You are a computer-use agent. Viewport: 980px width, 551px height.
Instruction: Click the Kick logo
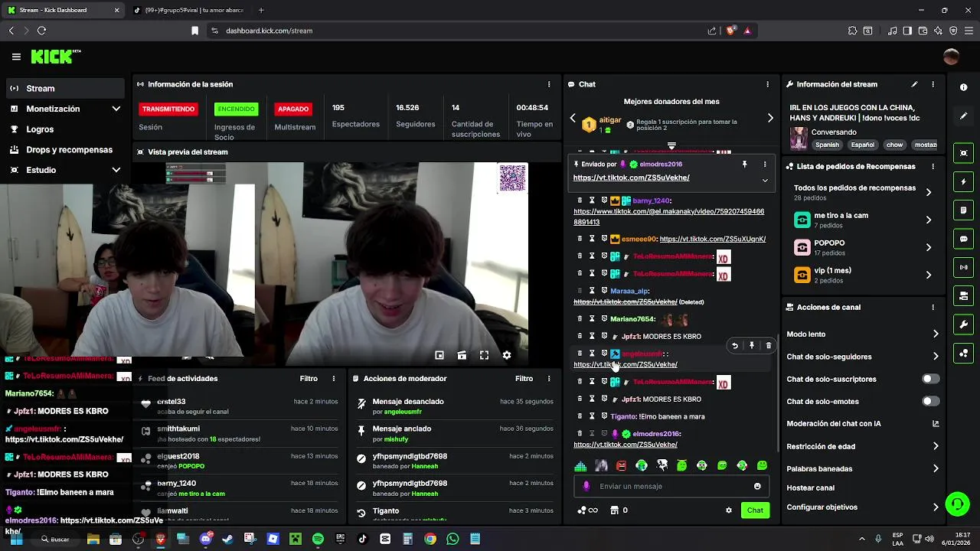click(x=55, y=57)
